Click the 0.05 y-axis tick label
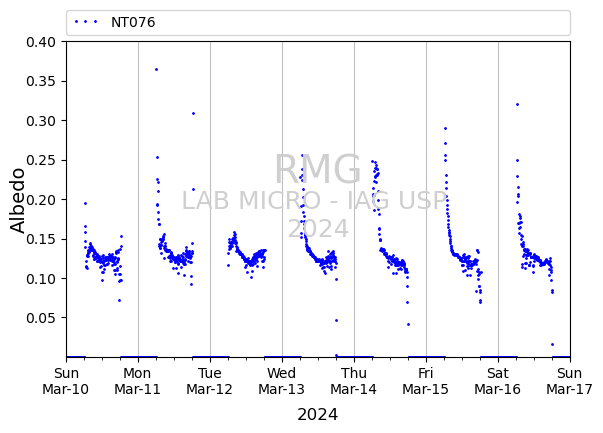The width and height of the screenshot is (603, 433). tap(41, 318)
